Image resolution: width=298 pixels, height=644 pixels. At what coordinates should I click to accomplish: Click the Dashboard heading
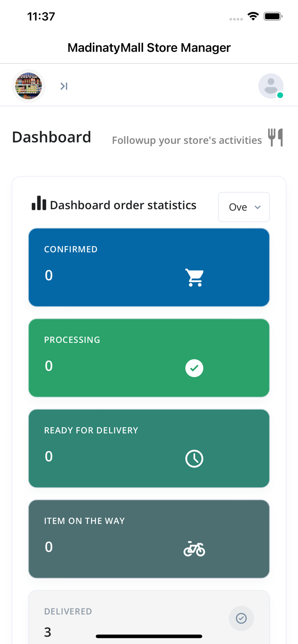pos(52,137)
